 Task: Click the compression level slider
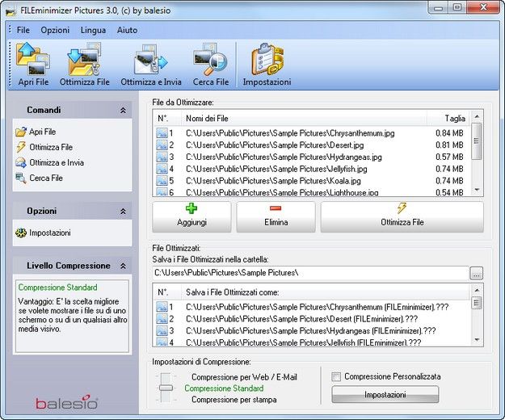(x=165, y=388)
